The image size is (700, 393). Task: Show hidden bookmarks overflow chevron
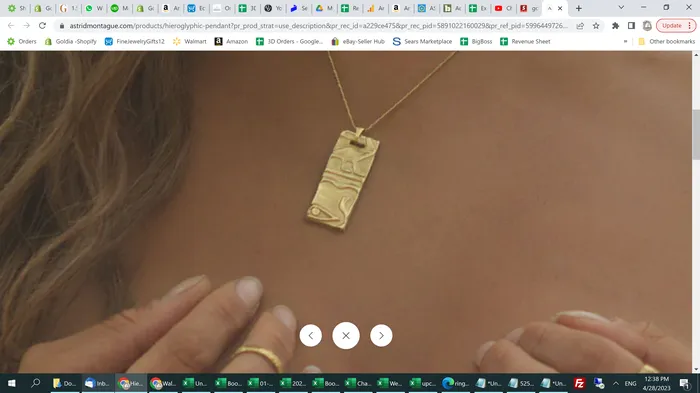coord(625,42)
